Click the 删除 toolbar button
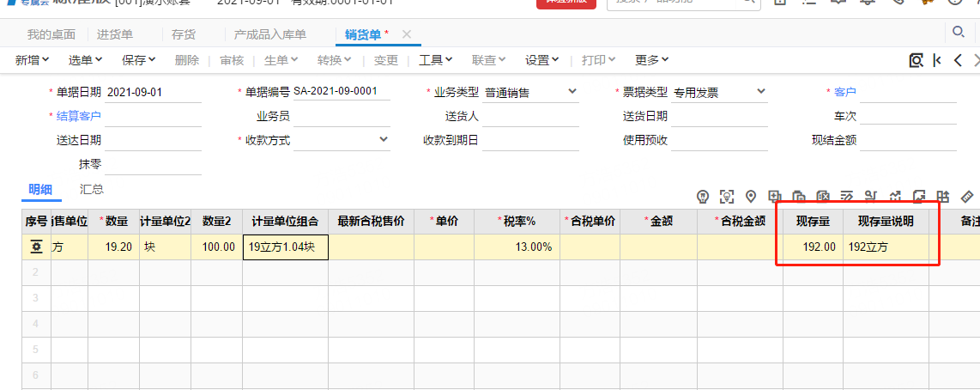The image size is (980, 390). [x=187, y=60]
